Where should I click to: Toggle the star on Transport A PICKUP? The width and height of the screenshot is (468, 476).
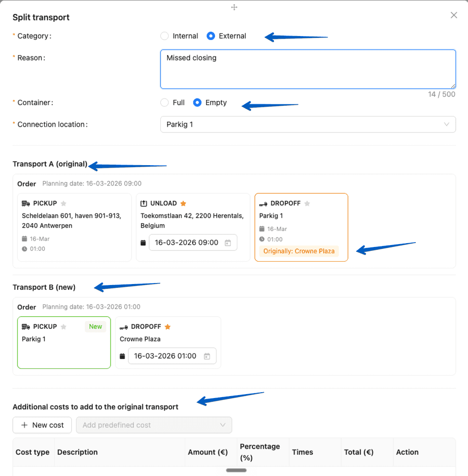(63, 203)
